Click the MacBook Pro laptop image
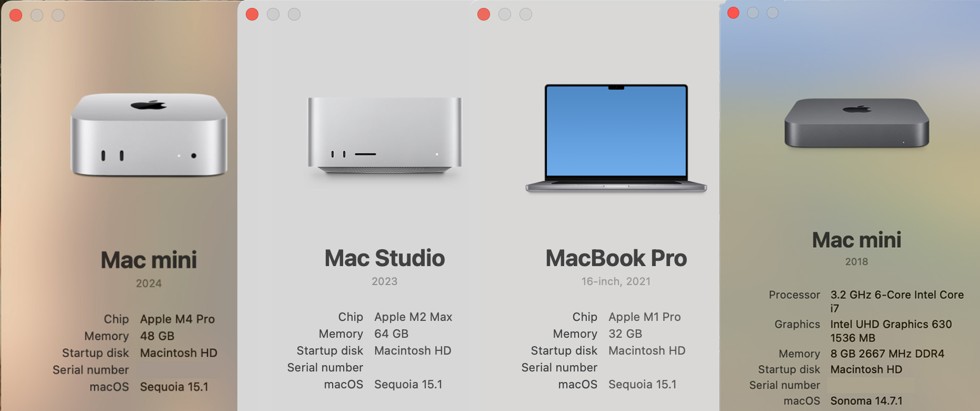The width and height of the screenshot is (980, 411). point(616,138)
